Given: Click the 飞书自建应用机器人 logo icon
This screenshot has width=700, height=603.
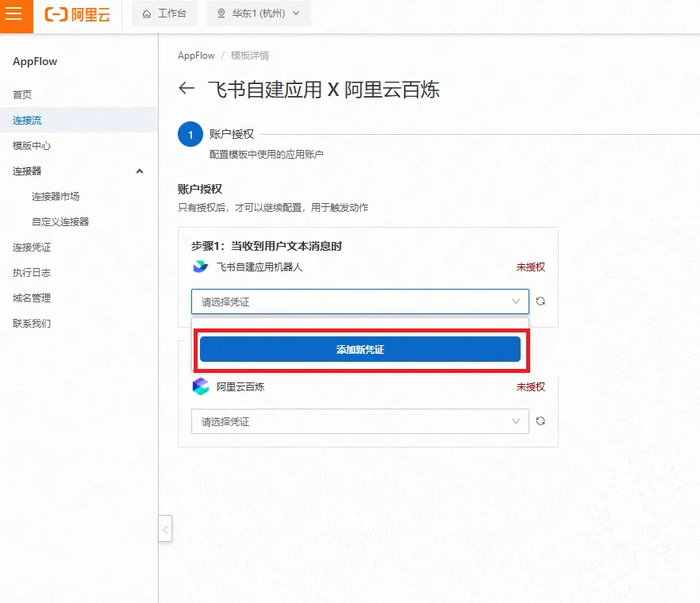Looking at the screenshot, I should [x=200, y=267].
